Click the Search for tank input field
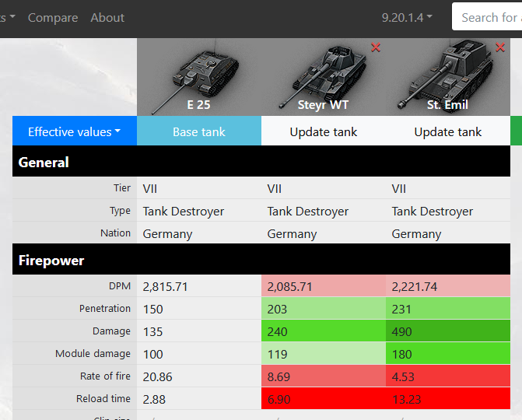Image resolution: width=522 pixels, height=420 pixels. (487, 16)
